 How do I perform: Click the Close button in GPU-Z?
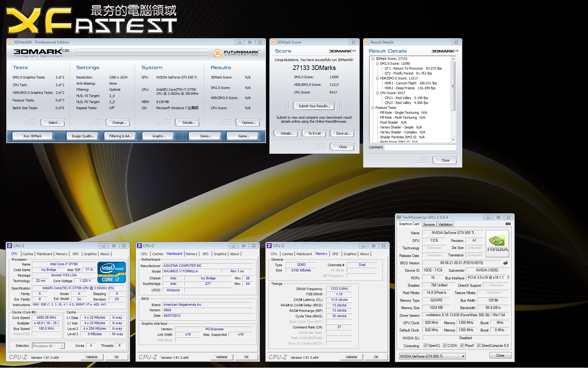click(500, 355)
